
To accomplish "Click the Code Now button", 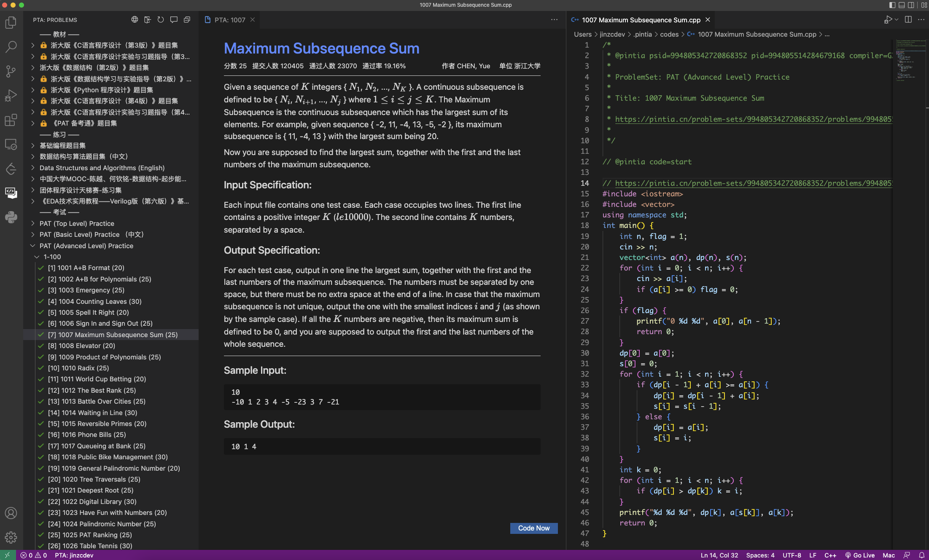I will point(533,528).
